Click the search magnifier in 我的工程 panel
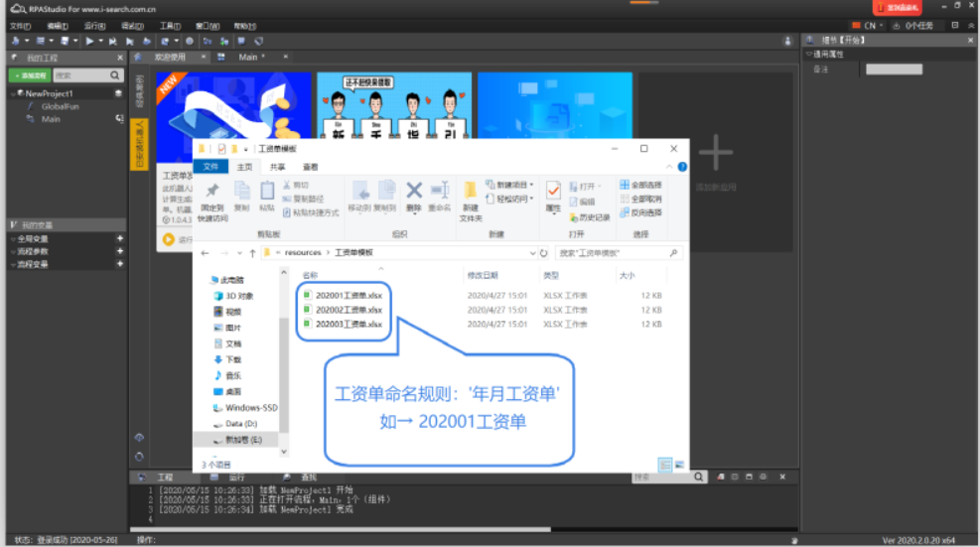This screenshot has width=980, height=547. tap(115, 75)
